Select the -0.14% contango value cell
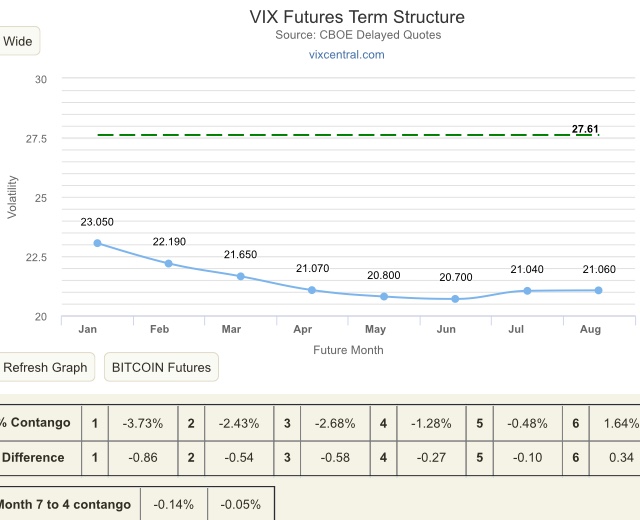 (174, 504)
